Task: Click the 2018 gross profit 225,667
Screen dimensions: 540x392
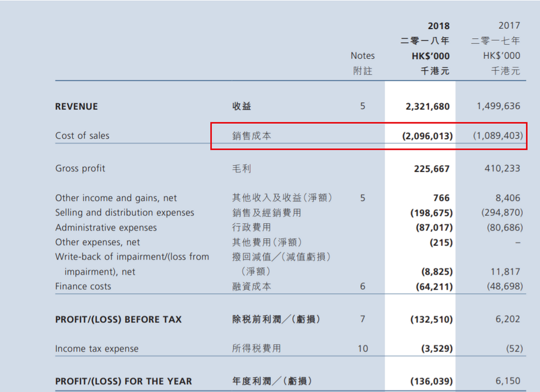Action: point(432,169)
